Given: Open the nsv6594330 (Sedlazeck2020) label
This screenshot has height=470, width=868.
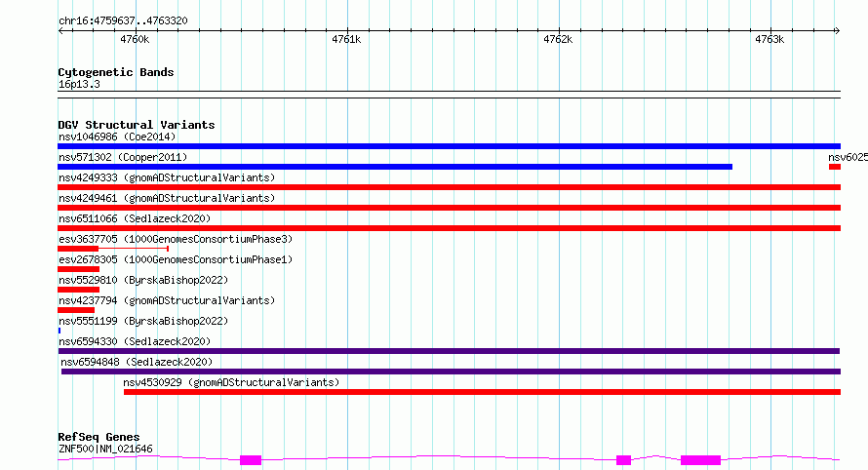Looking at the screenshot, I should tap(135, 341).
